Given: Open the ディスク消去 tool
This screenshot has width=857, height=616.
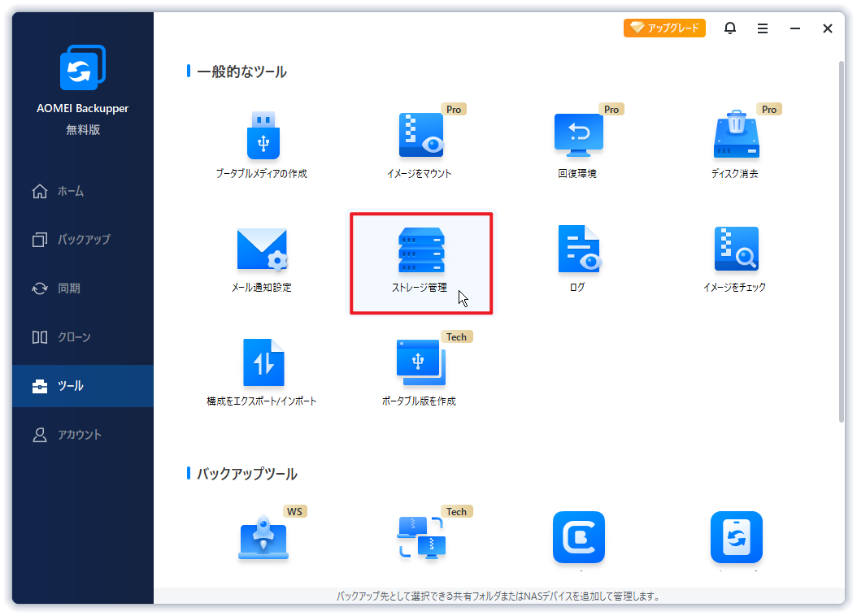Looking at the screenshot, I should 735,145.
